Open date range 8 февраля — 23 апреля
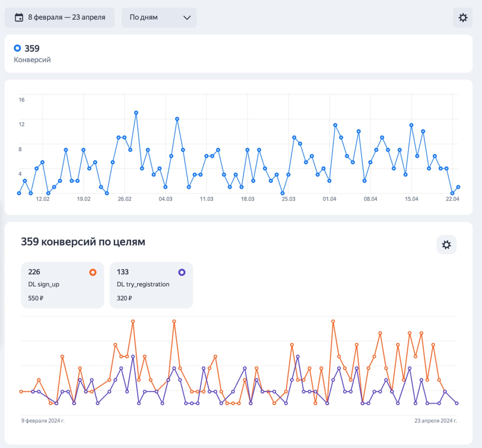Screen dimensions: 482x448 [x=67, y=17]
